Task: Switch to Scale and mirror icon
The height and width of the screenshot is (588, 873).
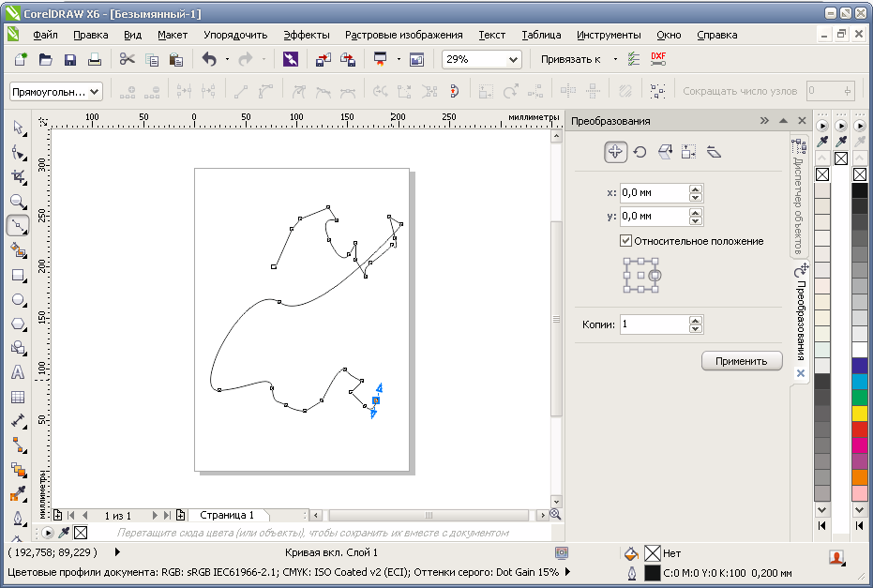Action: coord(665,152)
